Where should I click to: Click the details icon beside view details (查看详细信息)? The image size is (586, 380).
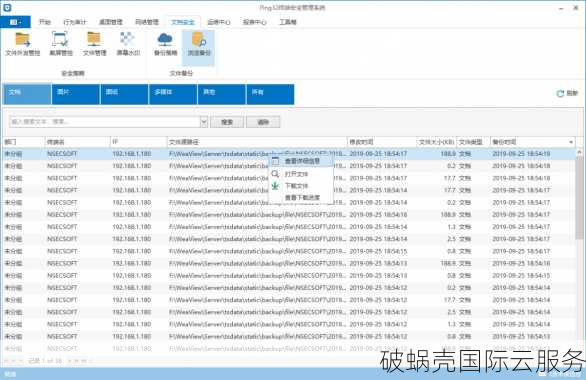click(x=275, y=161)
